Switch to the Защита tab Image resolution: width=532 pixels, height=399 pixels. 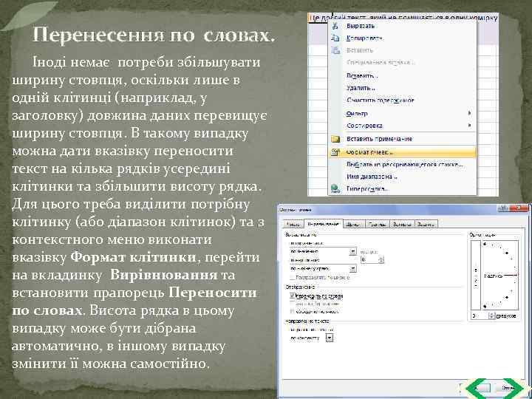coord(426,225)
